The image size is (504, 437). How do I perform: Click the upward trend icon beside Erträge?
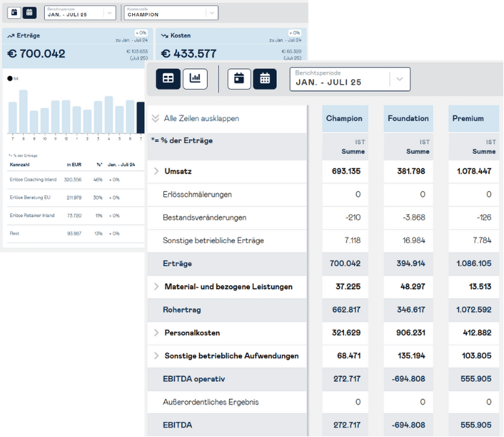coord(11,36)
